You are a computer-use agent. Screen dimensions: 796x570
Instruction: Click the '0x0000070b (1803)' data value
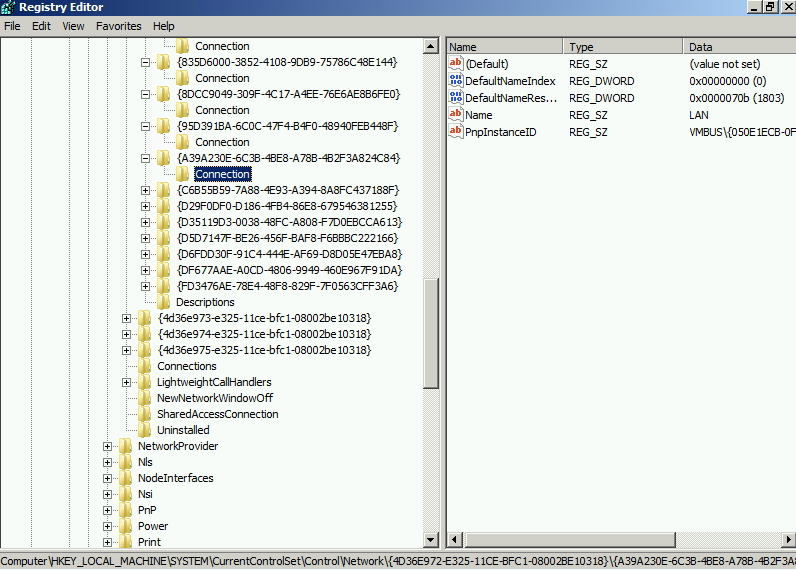pos(737,98)
